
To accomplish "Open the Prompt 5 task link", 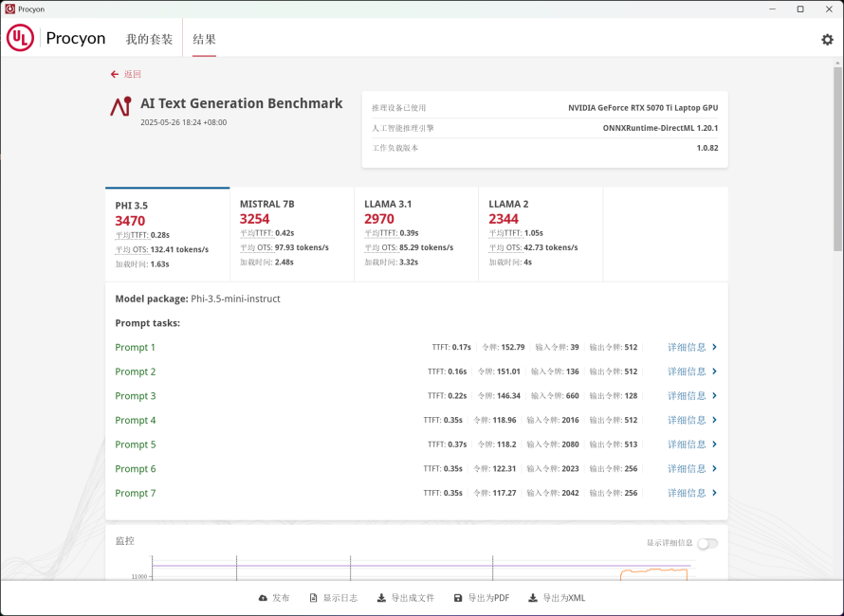I will pyautogui.click(x=136, y=444).
